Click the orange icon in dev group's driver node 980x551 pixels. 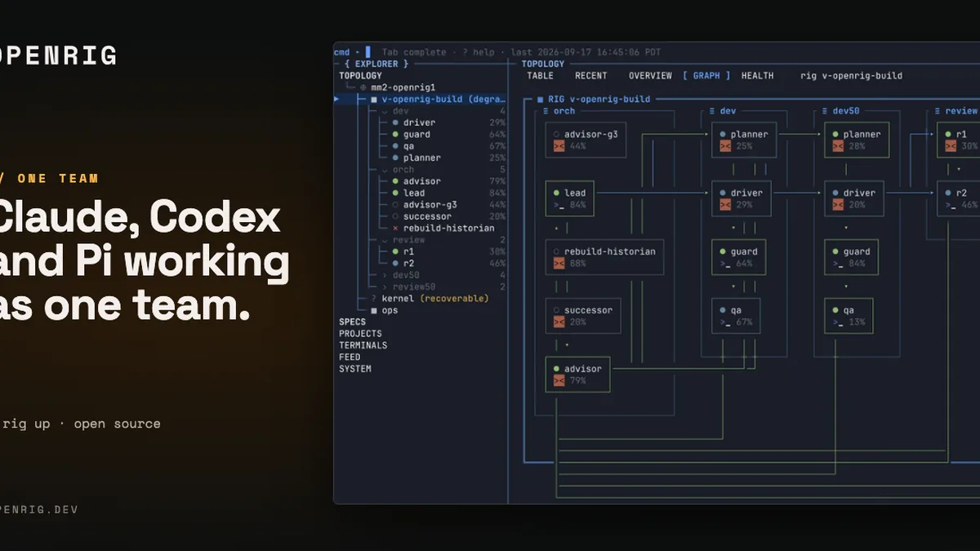[x=725, y=205]
